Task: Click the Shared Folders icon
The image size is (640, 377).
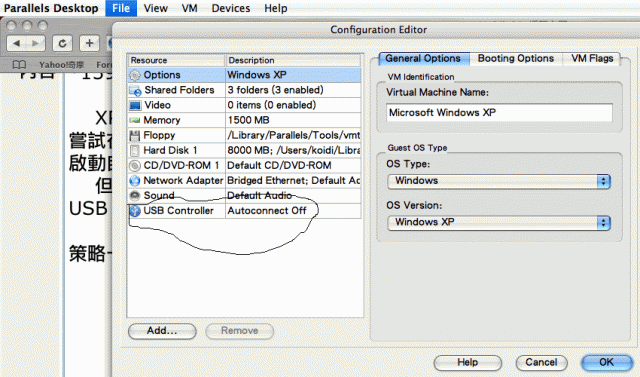Action: tap(135, 90)
